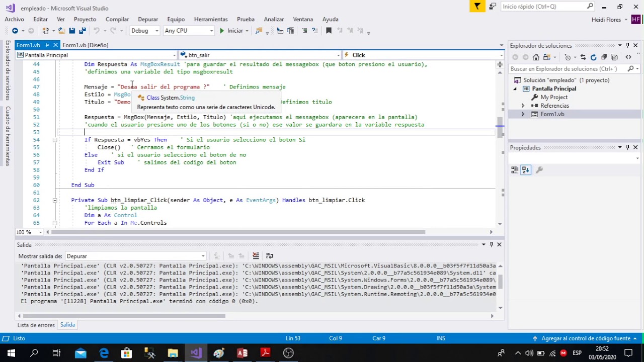The width and height of the screenshot is (644, 362).
Task: Switch Propiedades to categorized view
Action: click(515, 170)
